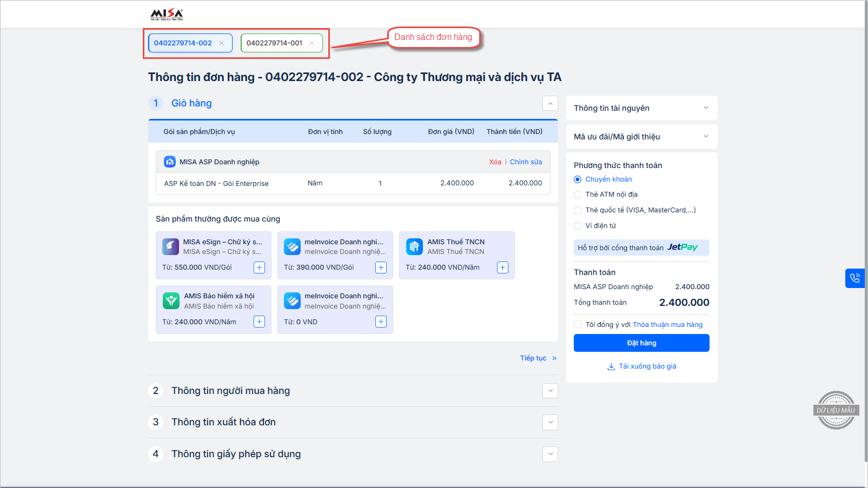This screenshot has height=488, width=868.
Task: Click the Tiếp tục double-arrow icon
Action: 554,358
